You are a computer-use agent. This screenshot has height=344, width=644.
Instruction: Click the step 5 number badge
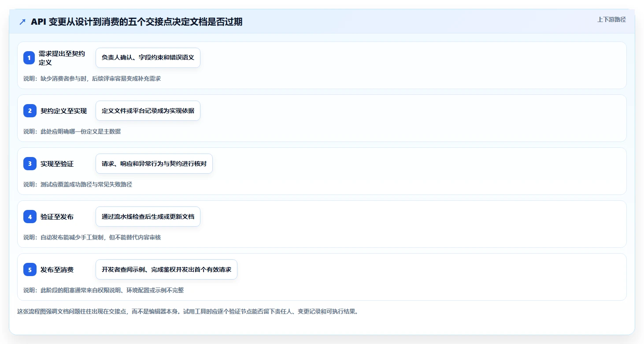(30, 269)
